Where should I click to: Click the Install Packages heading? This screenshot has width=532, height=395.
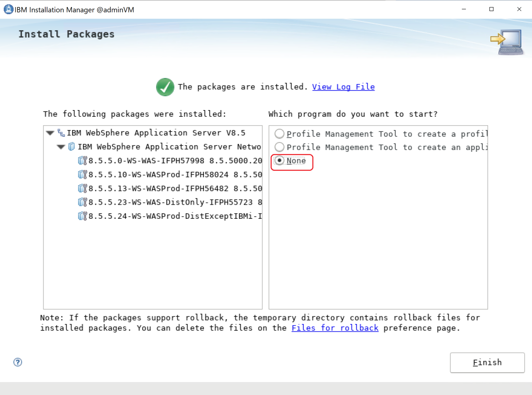(x=66, y=34)
